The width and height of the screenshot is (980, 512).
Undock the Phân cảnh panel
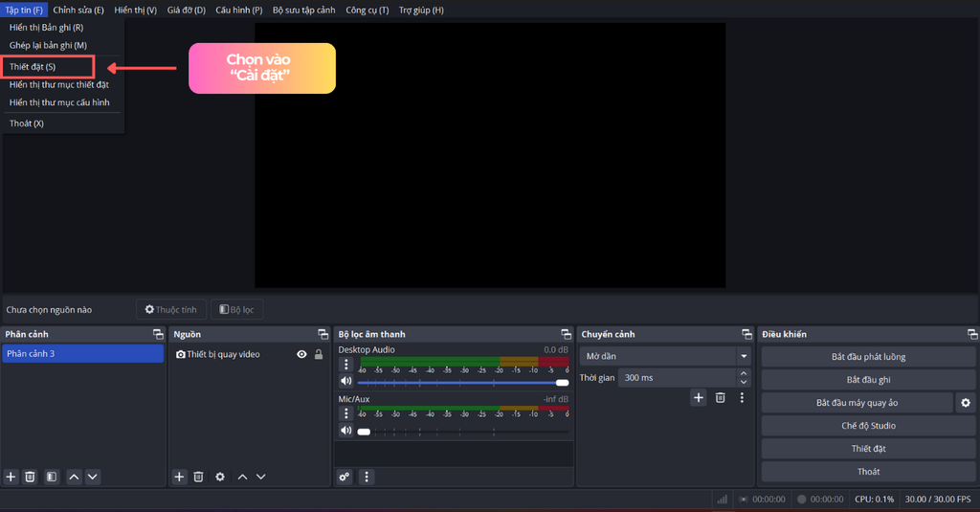click(x=158, y=334)
